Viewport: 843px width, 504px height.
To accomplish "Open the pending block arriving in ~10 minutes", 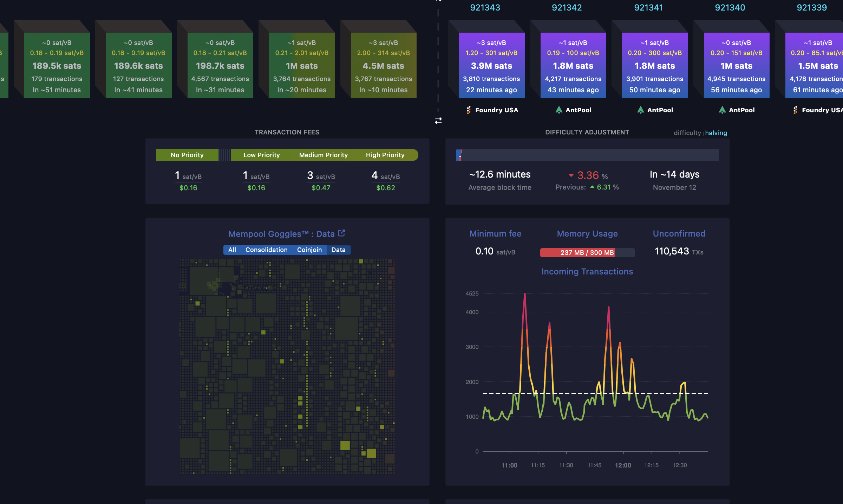I will 383,66.
